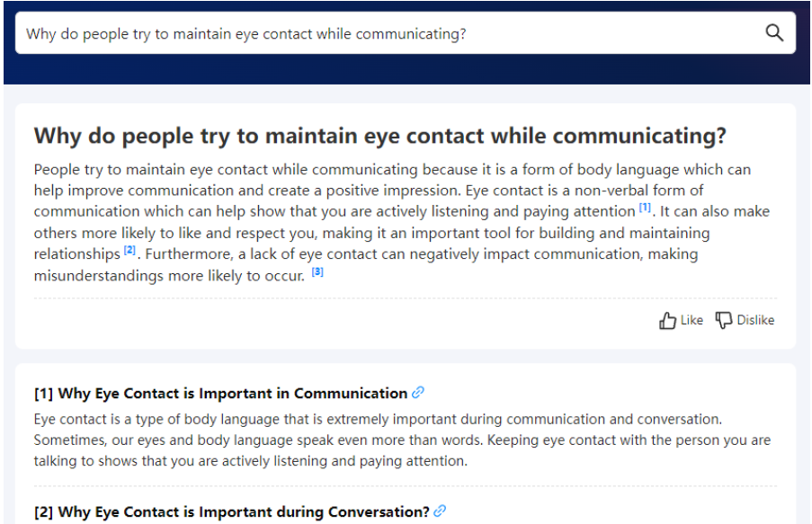The height and width of the screenshot is (524, 812).
Task: Open citation [3] superscript after occur
Action: pos(317,271)
